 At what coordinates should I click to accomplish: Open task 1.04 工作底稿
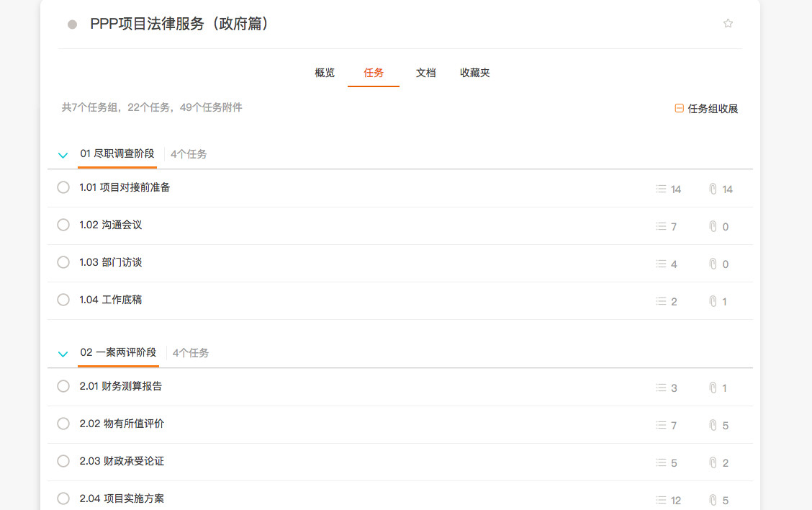pyautogui.click(x=111, y=300)
